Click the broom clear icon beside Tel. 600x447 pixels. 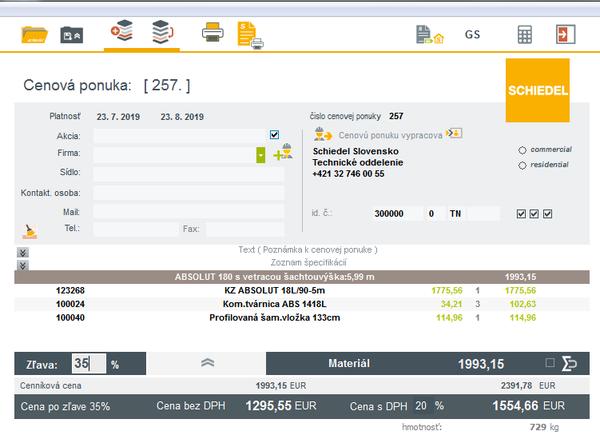pyautogui.click(x=31, y=230)
